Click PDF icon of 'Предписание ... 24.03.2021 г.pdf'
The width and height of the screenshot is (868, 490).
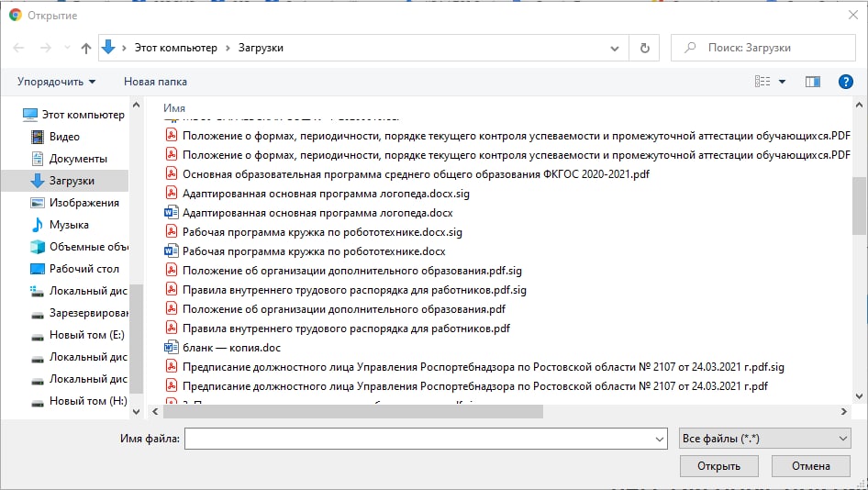172,386
